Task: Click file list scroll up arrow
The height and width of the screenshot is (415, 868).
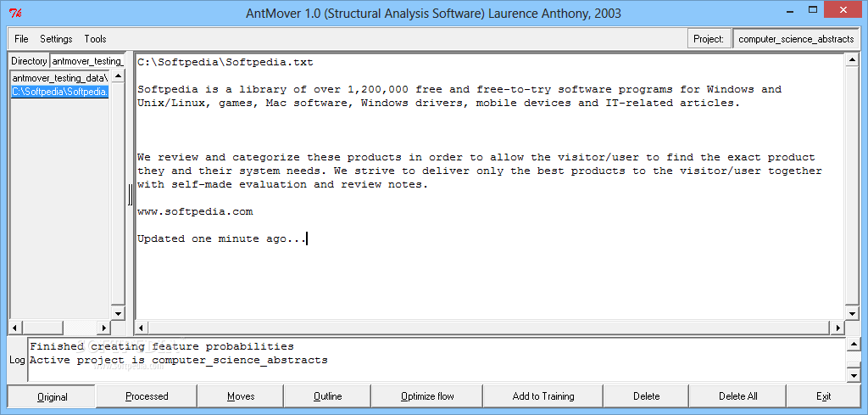Action: tap(119, 76)
